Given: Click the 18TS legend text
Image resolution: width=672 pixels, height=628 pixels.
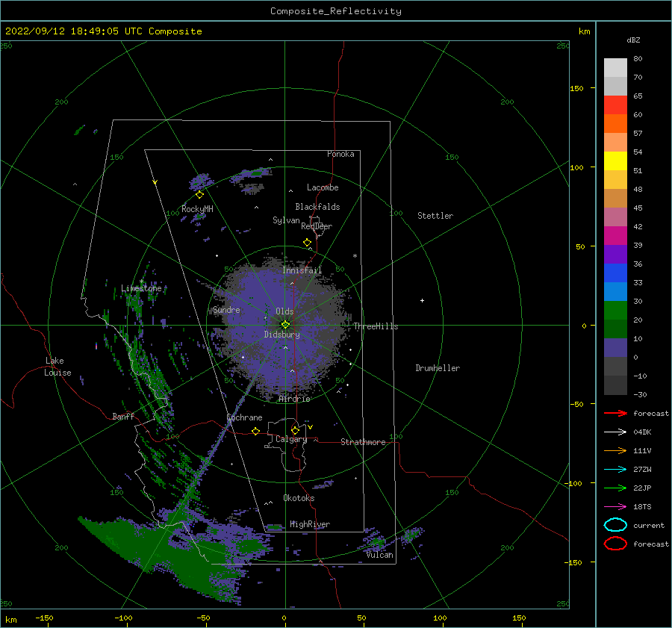Looking at the screenshot, I should (x=642, y=507).
